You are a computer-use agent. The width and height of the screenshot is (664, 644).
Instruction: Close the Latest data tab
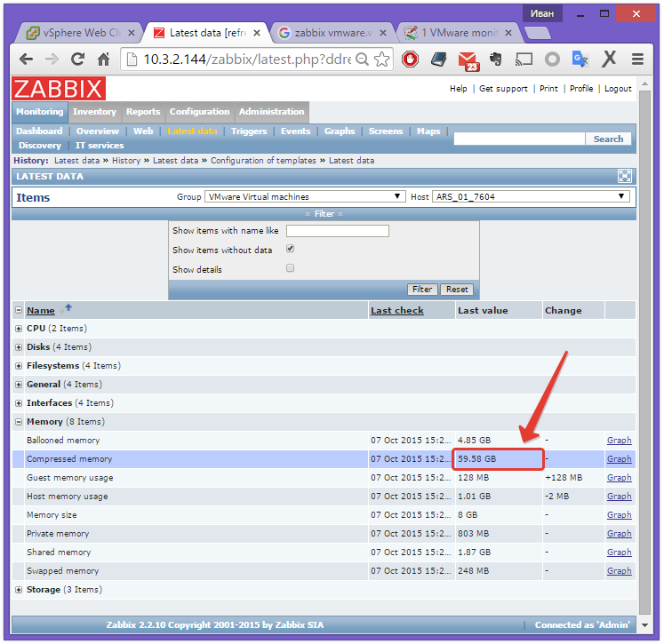click(x=257, y=33)
